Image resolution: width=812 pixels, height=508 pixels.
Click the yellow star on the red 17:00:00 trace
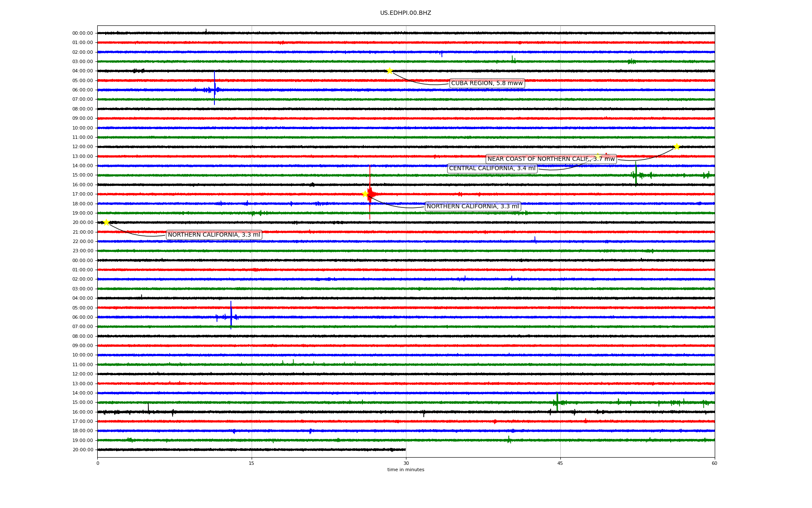pos(365,194)
